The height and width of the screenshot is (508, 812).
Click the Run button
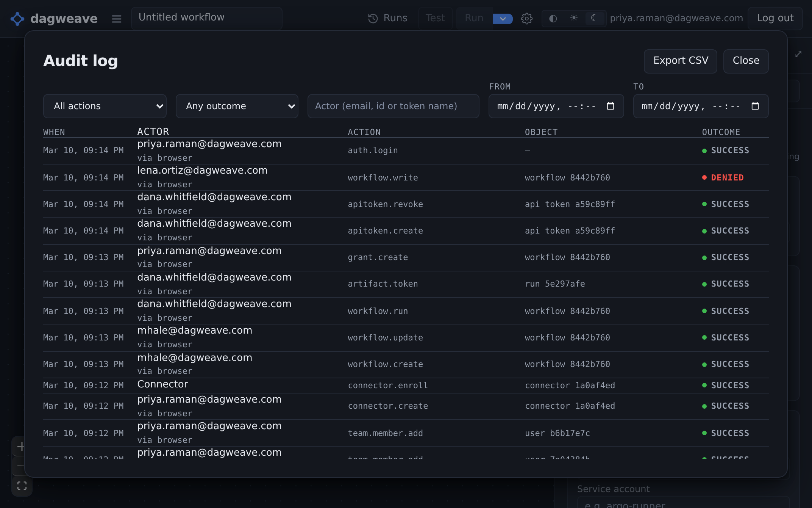tap(474, 18)
